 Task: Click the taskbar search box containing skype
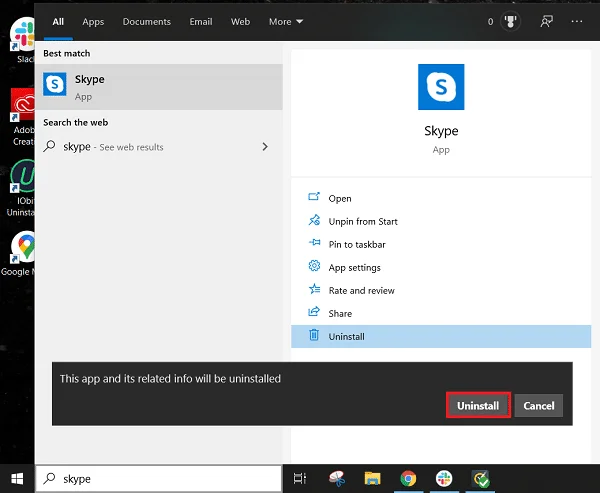159,478
